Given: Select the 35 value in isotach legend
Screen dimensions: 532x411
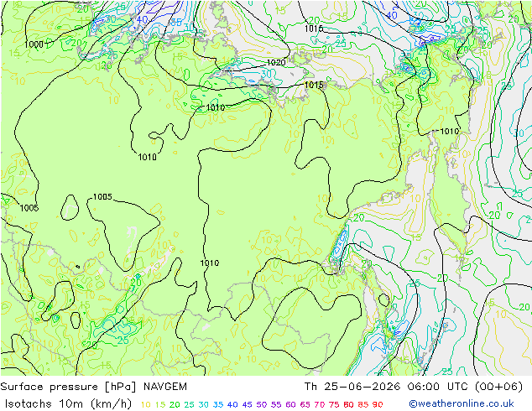Looking at the screenshot, I should tap(218, 404).
